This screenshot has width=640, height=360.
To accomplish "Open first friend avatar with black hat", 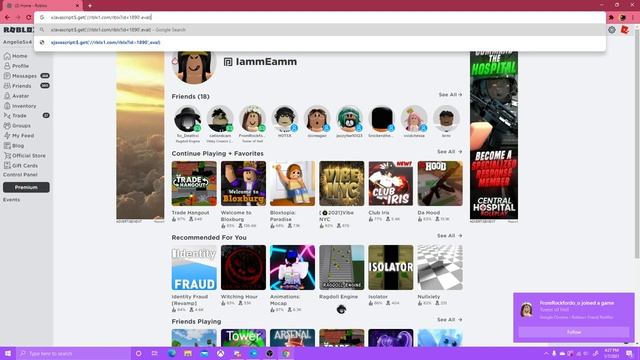I will 187,119.
